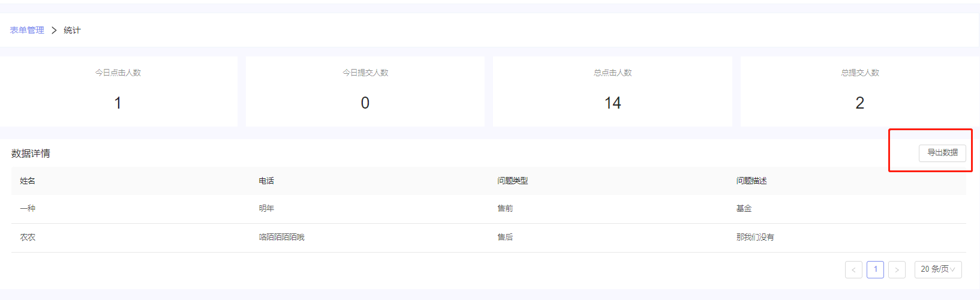Click the 问题描述 column header
Image resolution: width=980 pixels, height=300 pixels.
coord(751,181)
